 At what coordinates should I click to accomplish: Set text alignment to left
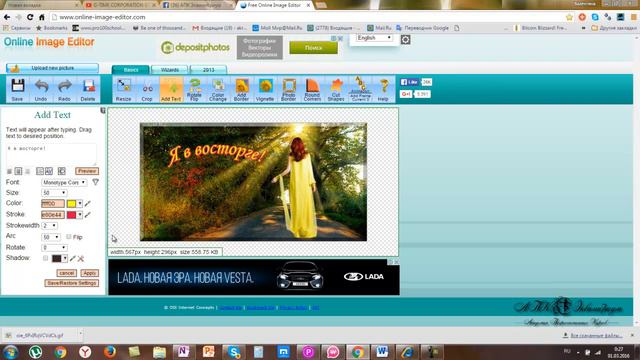point(9,171)
